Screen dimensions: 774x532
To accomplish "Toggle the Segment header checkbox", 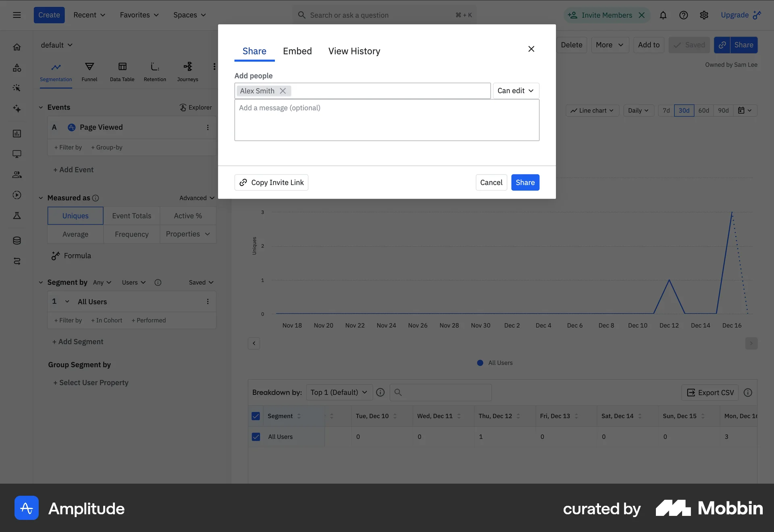I will click(x=256, y=416).
